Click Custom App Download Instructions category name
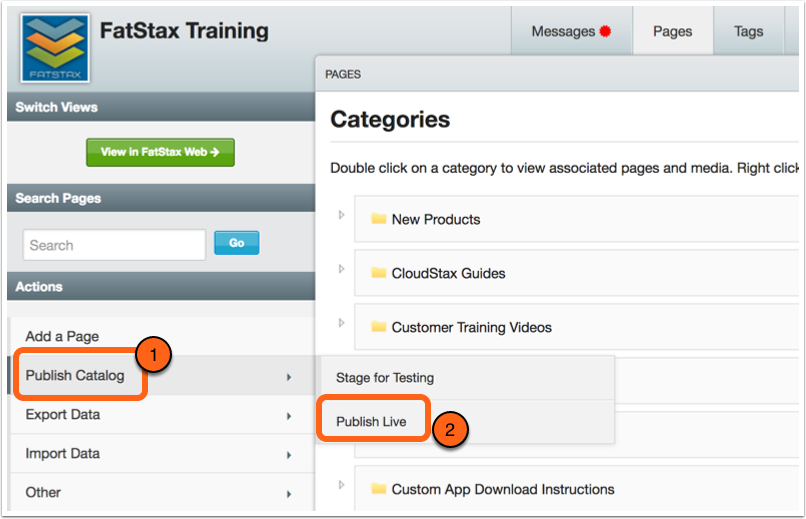Screen dimensions: 806x519 pyautogui.click(x=503, y=489)
